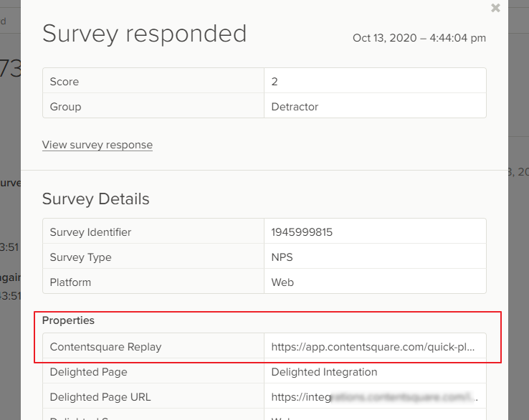Click the Contentsquare Replay label
The height and width of the screenshot is (420, 529).
(x=105, y=347)
